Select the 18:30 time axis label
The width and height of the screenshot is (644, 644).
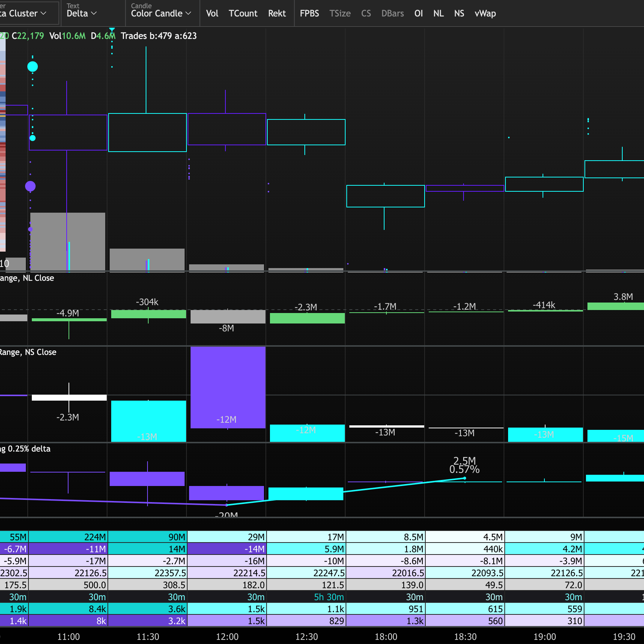465,637
